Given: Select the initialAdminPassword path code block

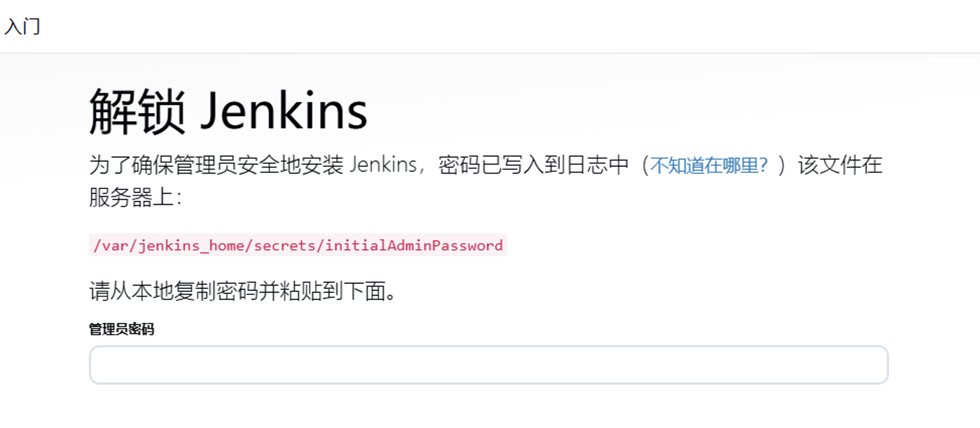Looking at the screenshot, I should click(x=298, y=245).
